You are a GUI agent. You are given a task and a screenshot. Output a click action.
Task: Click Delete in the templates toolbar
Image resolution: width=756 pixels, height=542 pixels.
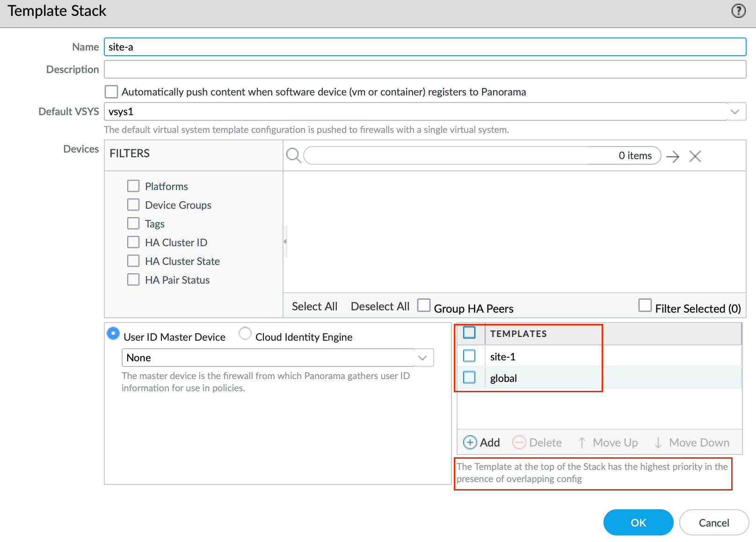[x=537, y=442]
